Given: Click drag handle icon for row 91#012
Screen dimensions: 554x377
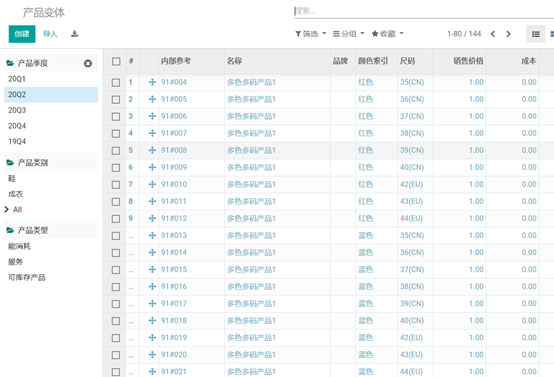Looking at the screenshot, I should point(152,218).
